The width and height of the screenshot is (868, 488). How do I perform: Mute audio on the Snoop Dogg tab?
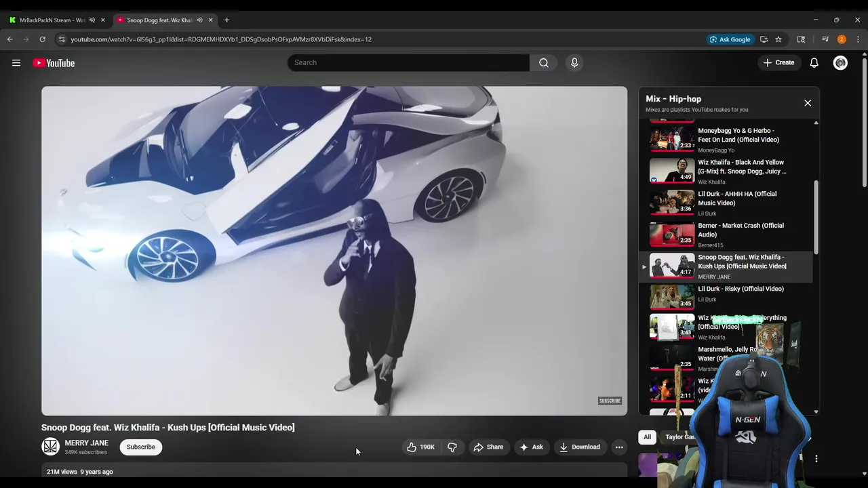199,20
